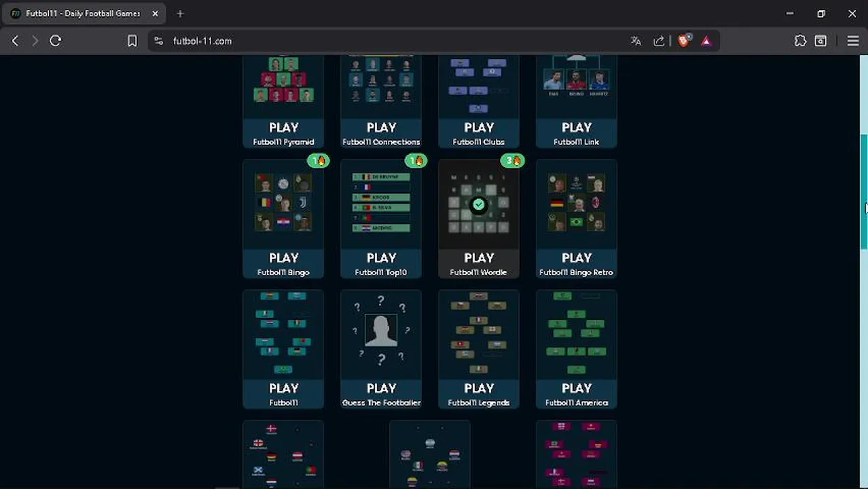Select the Futbol11 Daily Football Games tab

pos(85,14)
